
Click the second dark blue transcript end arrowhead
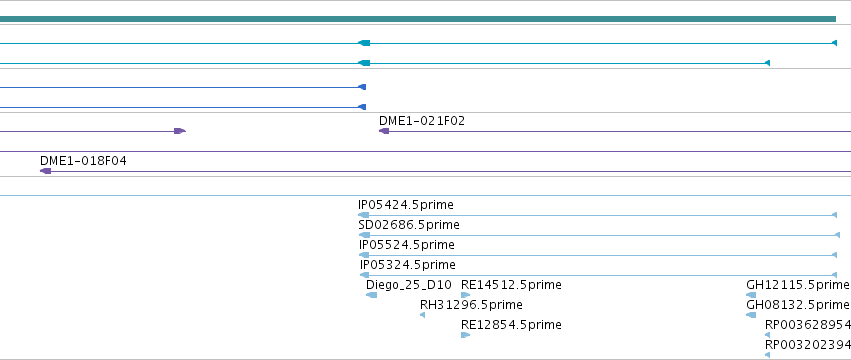point(363,107)
